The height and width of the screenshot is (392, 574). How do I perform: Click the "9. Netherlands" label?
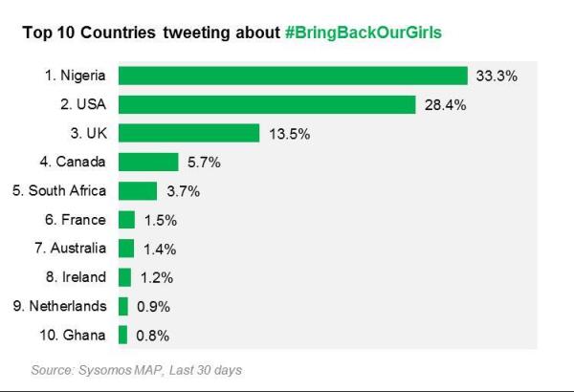pos(59,306)
